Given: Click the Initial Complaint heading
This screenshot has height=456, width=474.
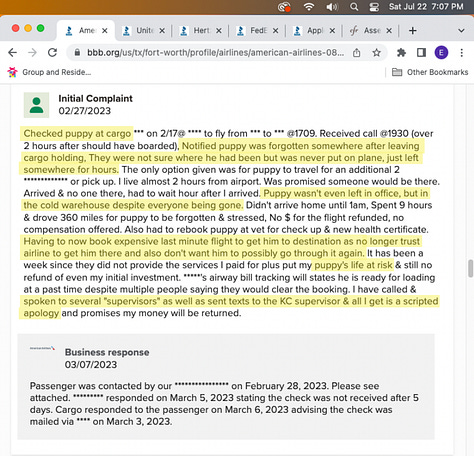Looking at the screenshot, I should 95,98.
